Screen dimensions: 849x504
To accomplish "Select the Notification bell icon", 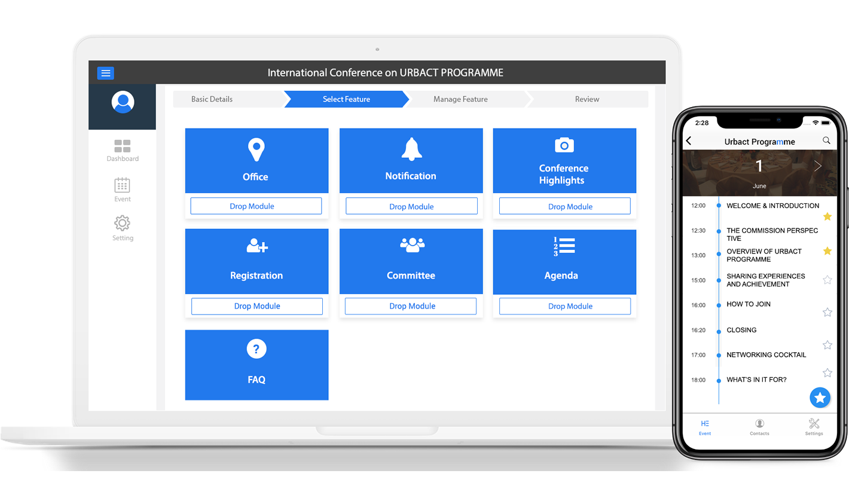I will pyautogui.click(x=411, y=149).
